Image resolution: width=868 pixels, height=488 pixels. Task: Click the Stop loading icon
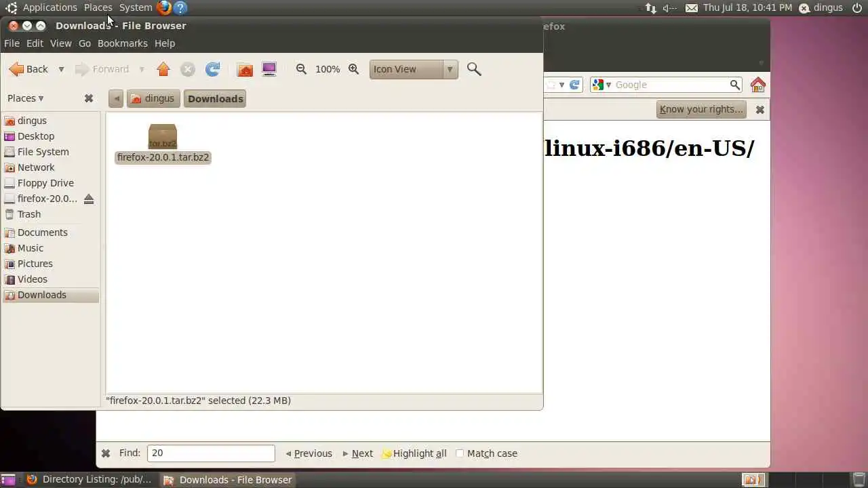pyautogui.click(x=188, y=69)
